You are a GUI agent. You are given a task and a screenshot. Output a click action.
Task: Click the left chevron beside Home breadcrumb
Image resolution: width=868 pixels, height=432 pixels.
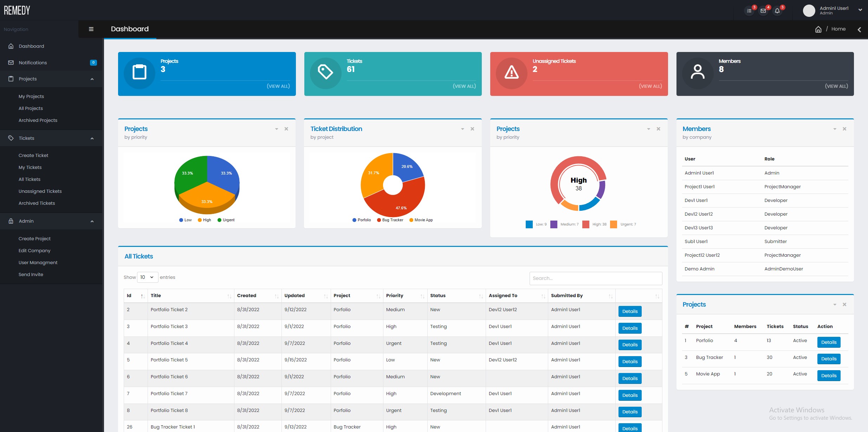(x=859, y=30)
